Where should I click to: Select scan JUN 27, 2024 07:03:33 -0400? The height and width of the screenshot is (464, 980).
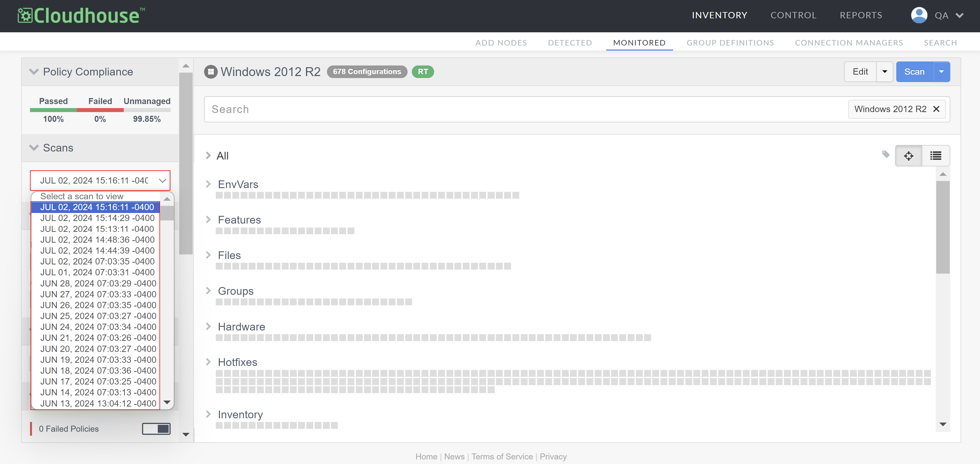95,294
